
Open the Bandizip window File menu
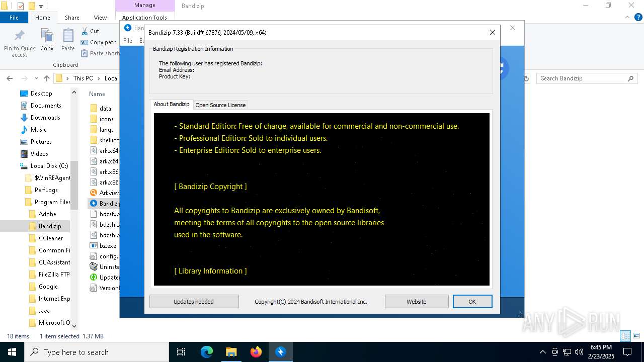pos(128,41)
